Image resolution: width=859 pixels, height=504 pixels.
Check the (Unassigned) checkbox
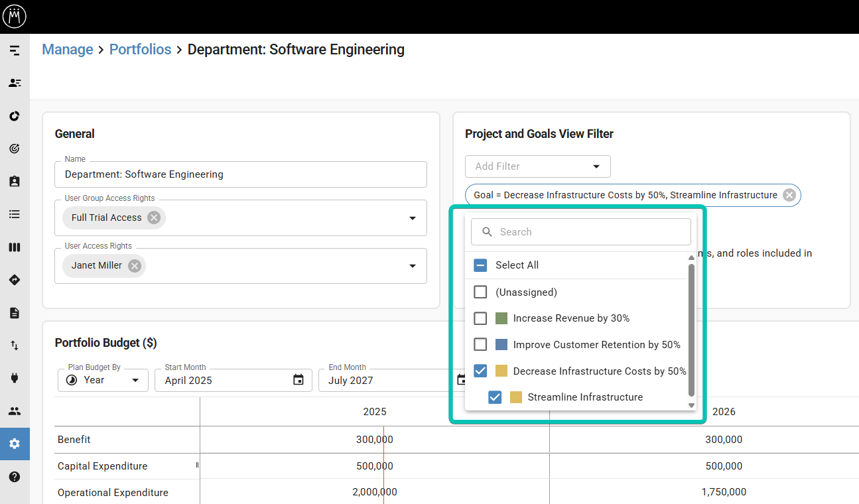[481, 292]
